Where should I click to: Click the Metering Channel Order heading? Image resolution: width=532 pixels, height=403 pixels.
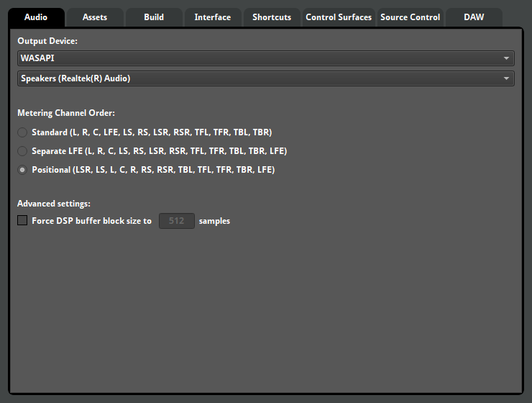click(66, 113)
